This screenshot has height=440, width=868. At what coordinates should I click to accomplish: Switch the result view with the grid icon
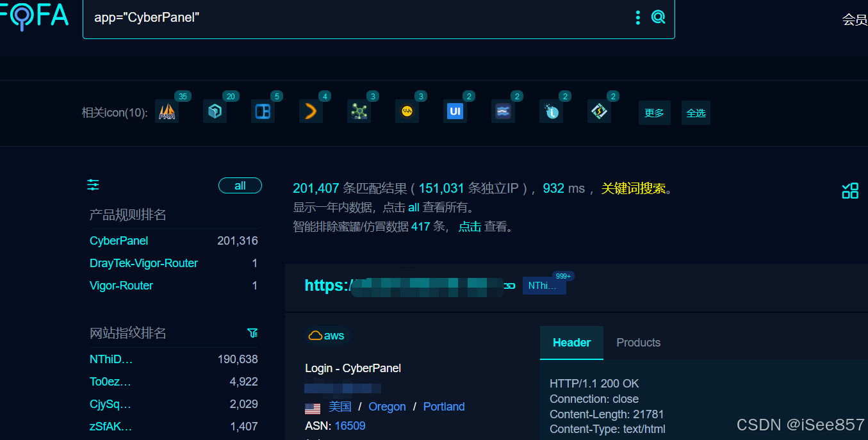point(850,190)
